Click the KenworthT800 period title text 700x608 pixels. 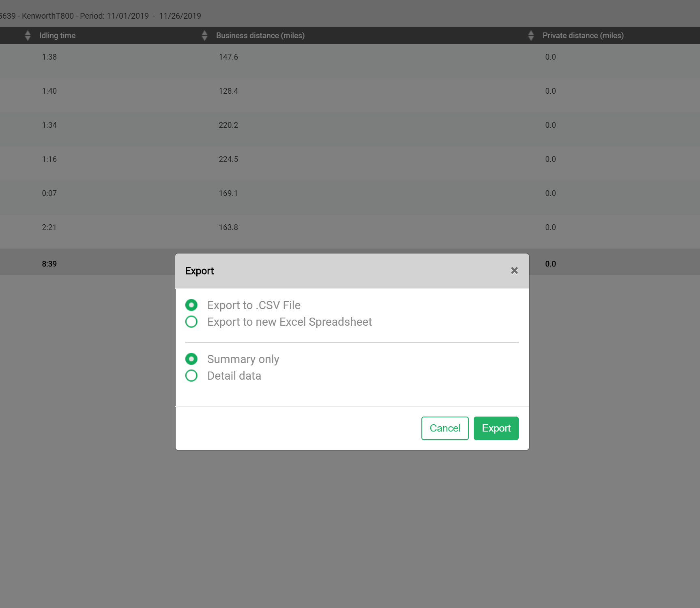[x=101, y=16]
